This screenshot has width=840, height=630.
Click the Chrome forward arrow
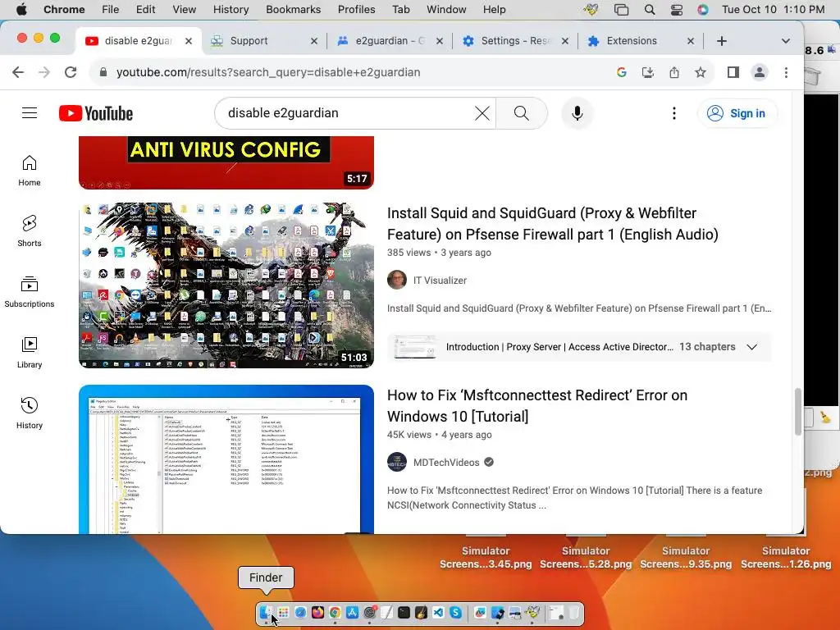pyautogui.click(x=44, y=72)
